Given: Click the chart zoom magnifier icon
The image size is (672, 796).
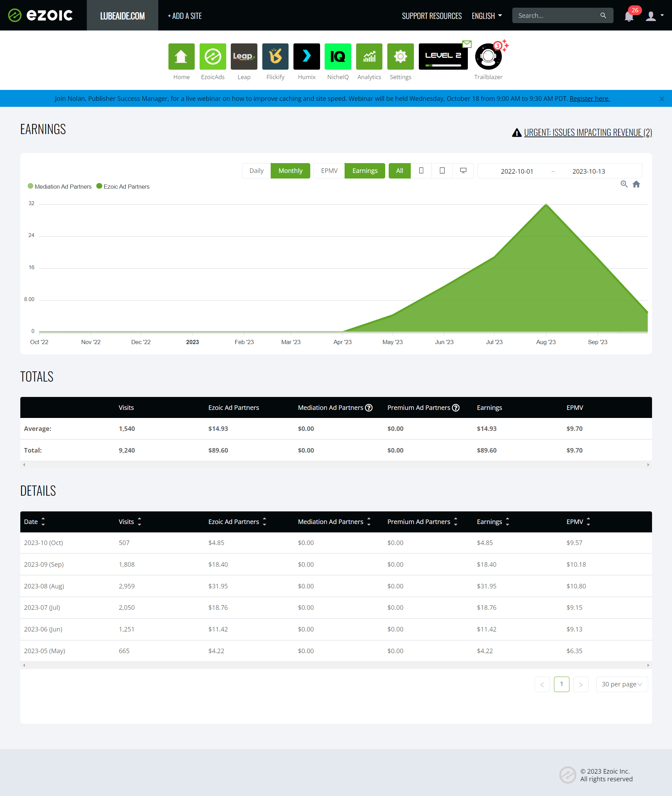Looking at the screenshot, I should point(624,184).
